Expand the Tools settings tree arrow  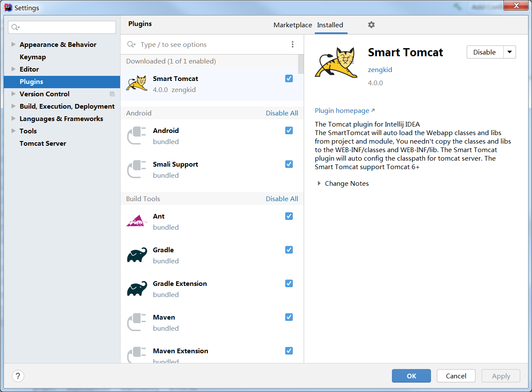point(14,131)
